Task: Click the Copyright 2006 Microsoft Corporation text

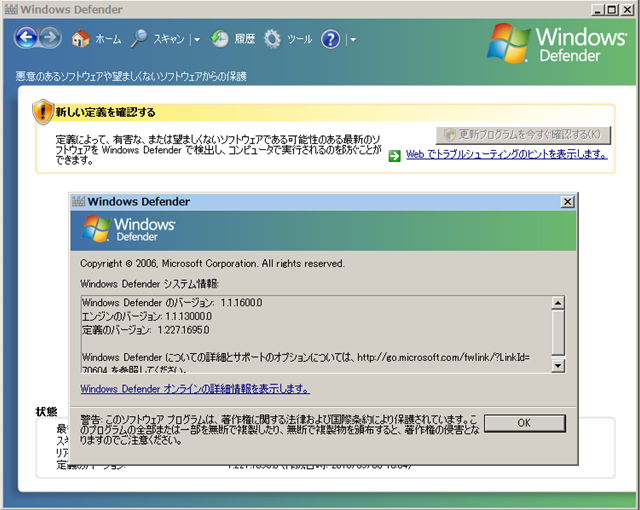Action: pos(212,264)
